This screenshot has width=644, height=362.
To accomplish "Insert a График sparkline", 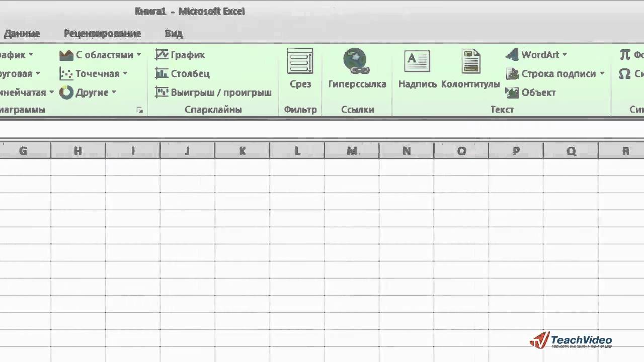I will (x=180, y=55).
